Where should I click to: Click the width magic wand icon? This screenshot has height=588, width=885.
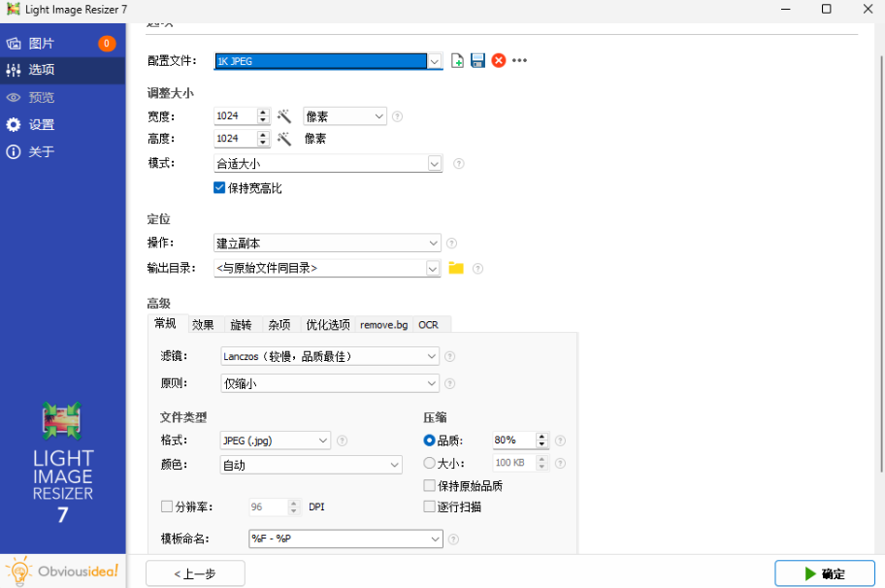click(x=284, y=116)
